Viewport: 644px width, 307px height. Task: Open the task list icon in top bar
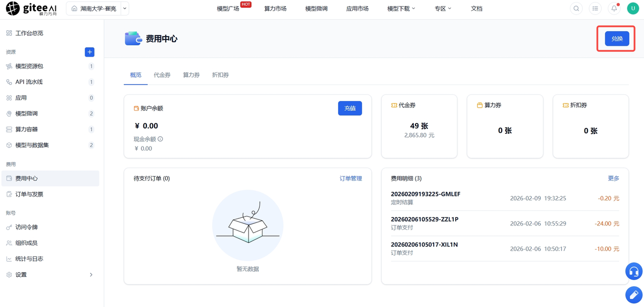coord(595,9)
